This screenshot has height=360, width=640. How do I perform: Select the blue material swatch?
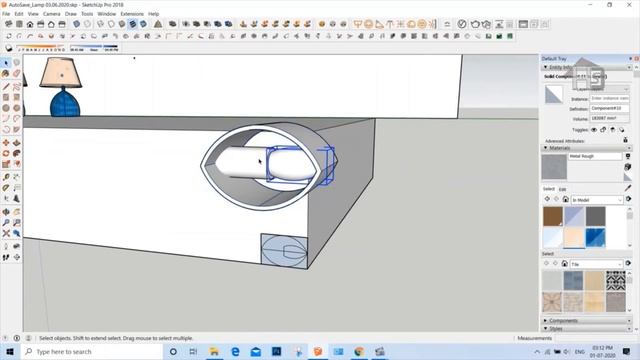[596, 238]
